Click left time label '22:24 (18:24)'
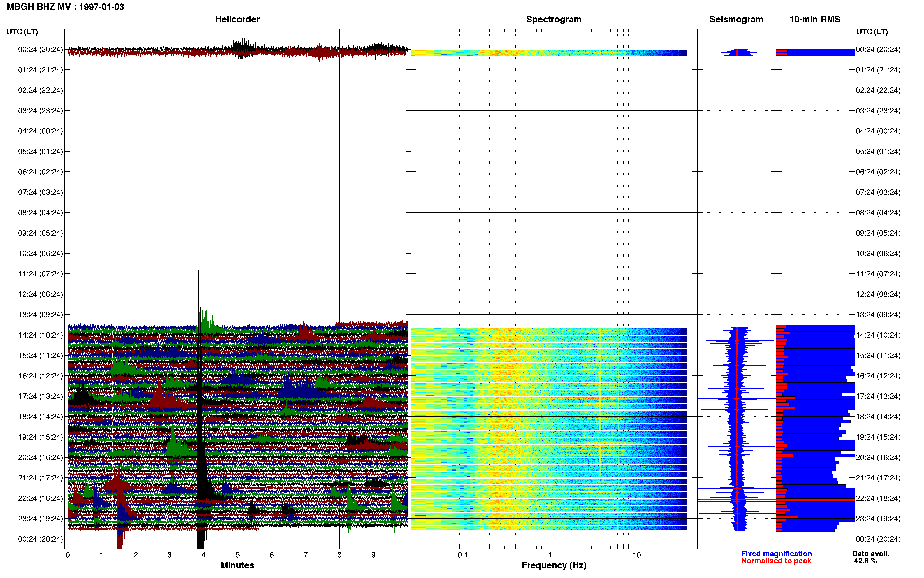 coord(41,498)
